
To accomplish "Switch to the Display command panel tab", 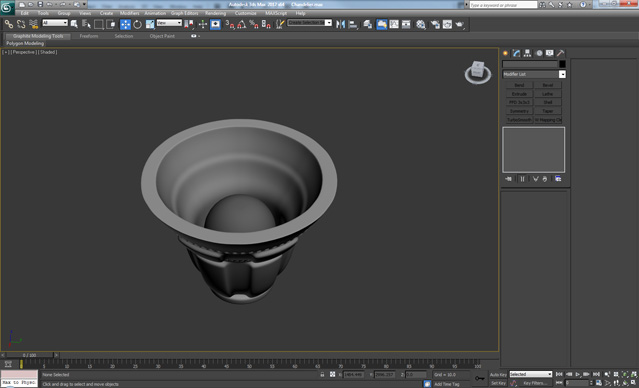I will pos(550,53).
